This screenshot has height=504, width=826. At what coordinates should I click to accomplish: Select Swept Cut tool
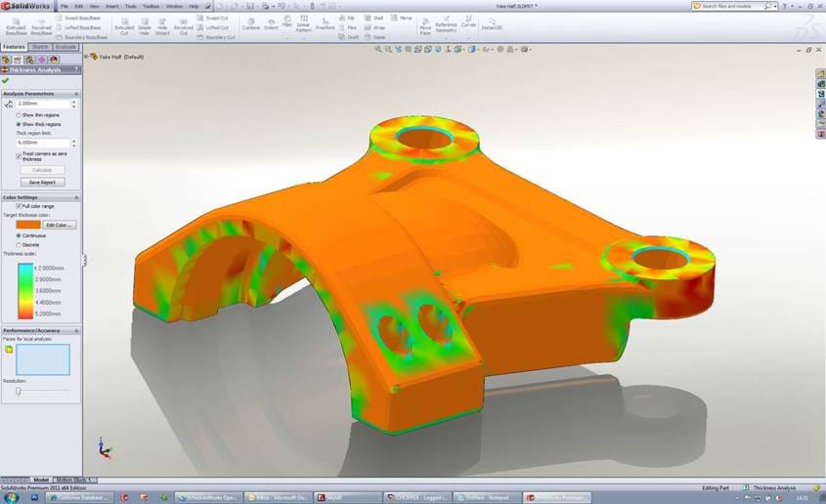click(212, 18)
